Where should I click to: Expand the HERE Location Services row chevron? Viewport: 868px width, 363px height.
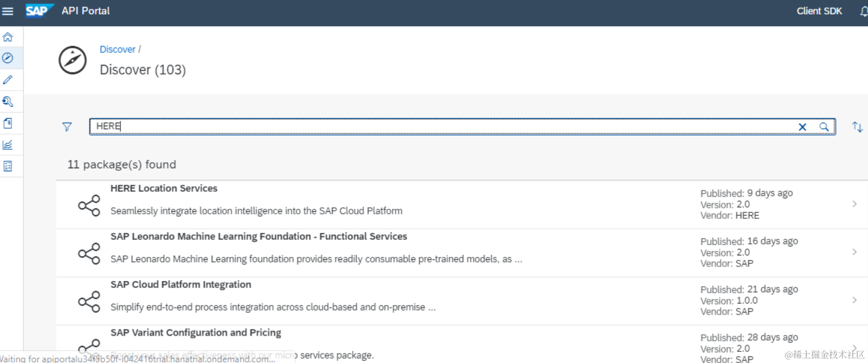854,204
